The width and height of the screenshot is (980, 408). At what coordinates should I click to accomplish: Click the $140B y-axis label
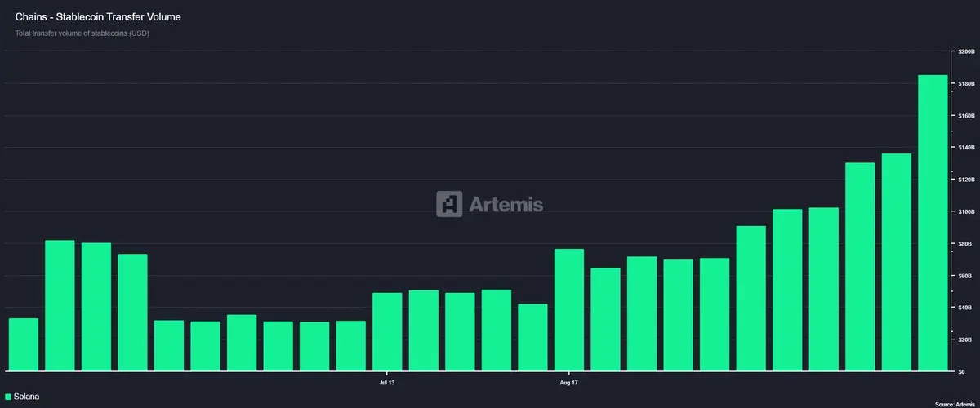(965, 148)
